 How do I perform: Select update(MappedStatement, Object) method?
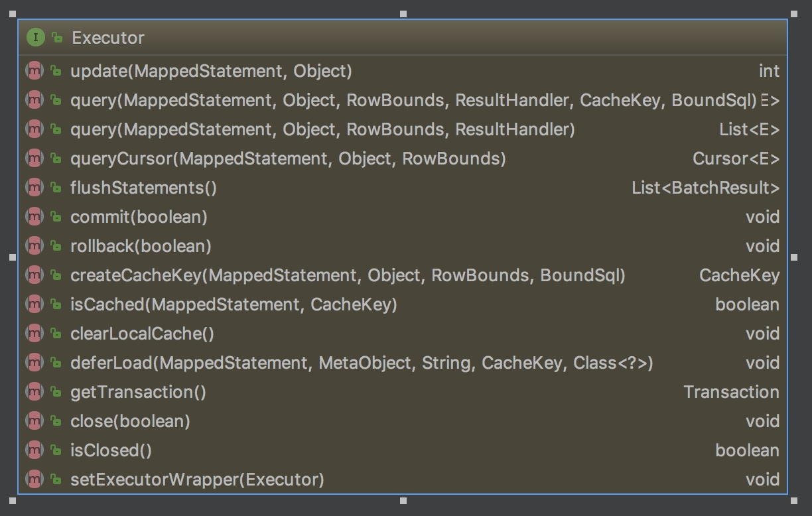click(211, 71)
